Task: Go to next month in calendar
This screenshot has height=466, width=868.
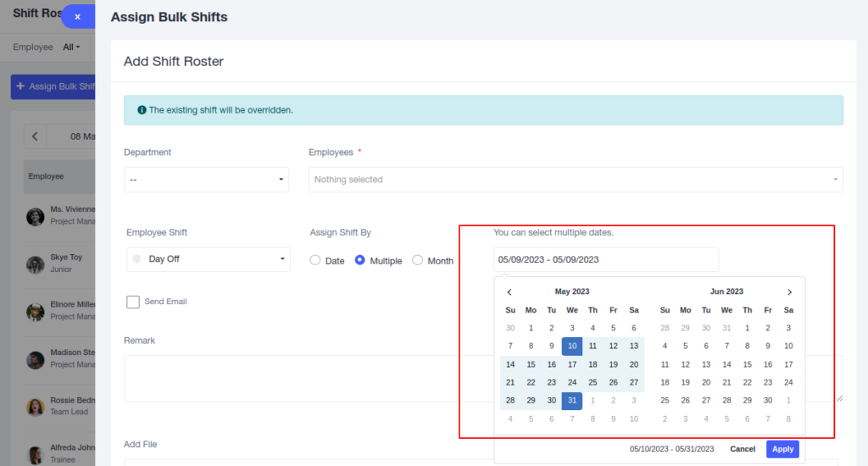Action: pos(789,291)
